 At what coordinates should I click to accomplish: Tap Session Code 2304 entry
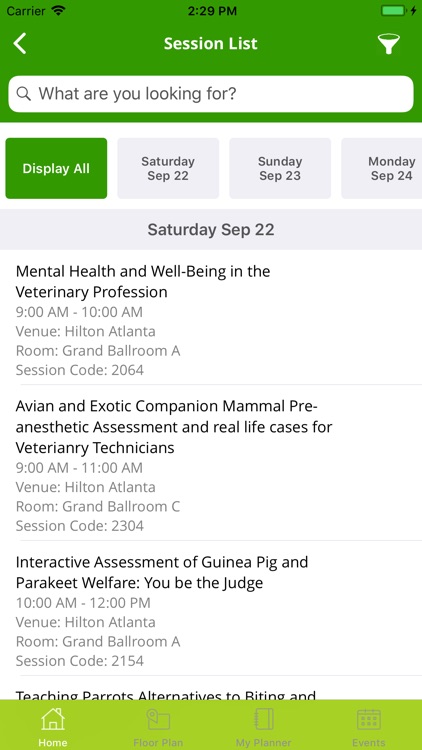pyautogui.click(x=79, y=526)
